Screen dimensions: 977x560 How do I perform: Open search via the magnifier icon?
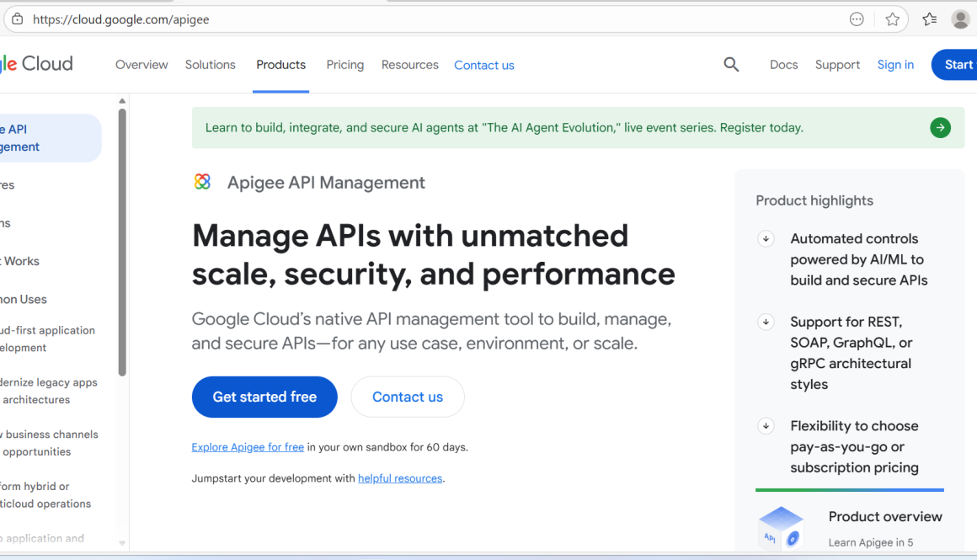[x=731, y=64]
